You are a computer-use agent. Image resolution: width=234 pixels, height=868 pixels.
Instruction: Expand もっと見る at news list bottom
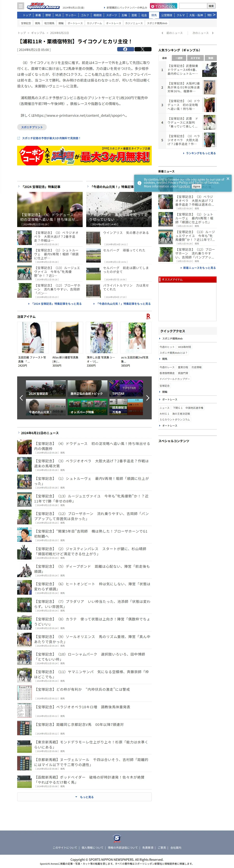[x=84, y=797]
